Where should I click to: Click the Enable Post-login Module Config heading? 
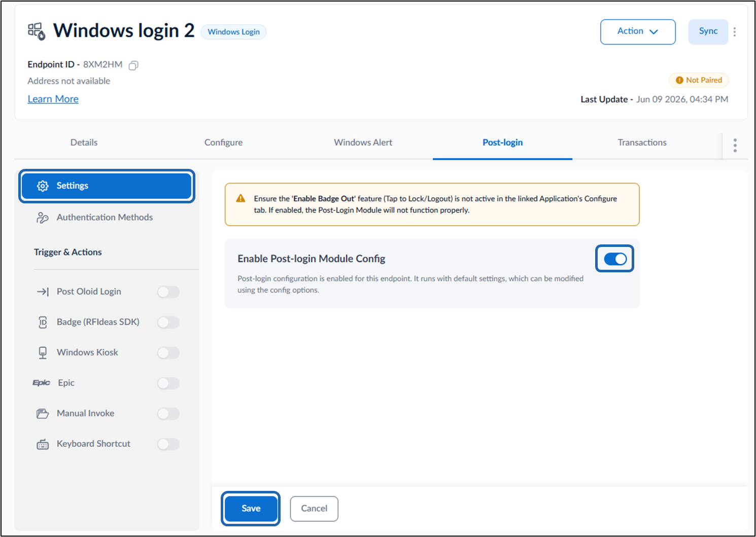[x=312, y=259]
